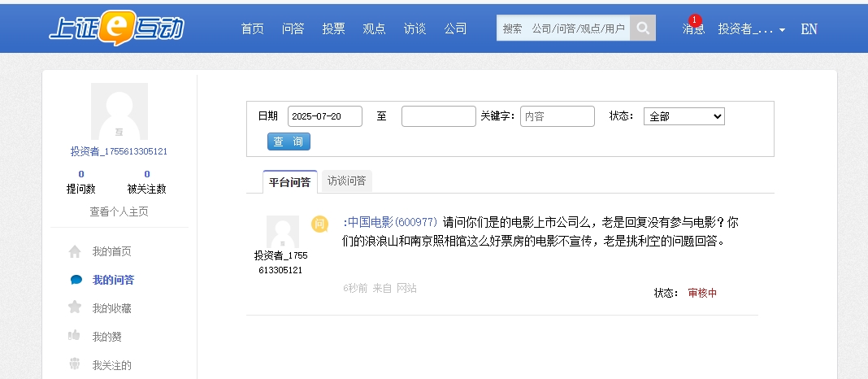The height and width of the screenshot is (379, 868).
Task: Open the 投票 navigation item
Action: point(334,28)
